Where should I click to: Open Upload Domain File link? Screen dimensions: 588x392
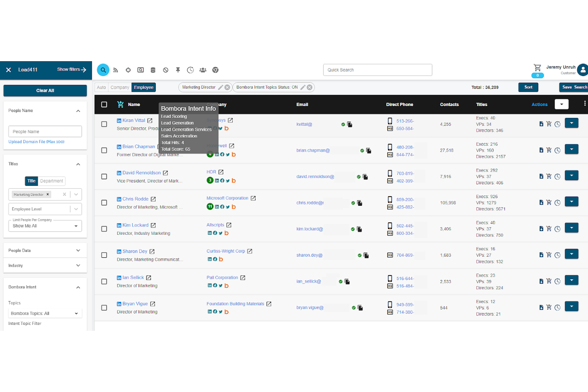(36, 142)
